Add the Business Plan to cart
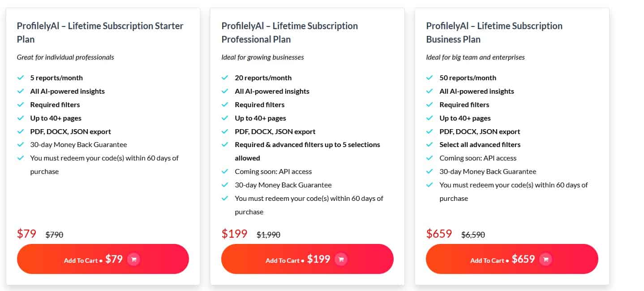This screenshot has width=644, height=291. pos(512,259)
